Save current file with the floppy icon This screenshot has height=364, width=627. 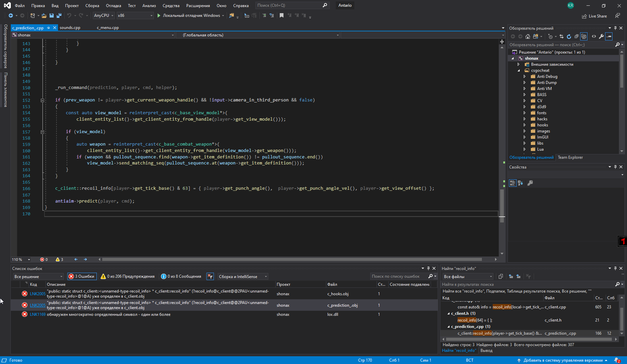click(52, 16)
